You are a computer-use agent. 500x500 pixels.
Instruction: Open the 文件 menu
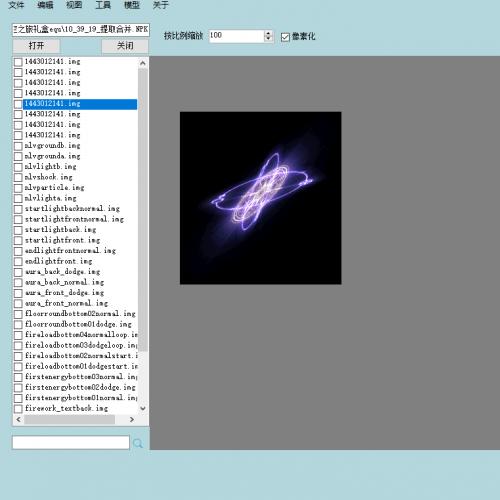(16, 5)
